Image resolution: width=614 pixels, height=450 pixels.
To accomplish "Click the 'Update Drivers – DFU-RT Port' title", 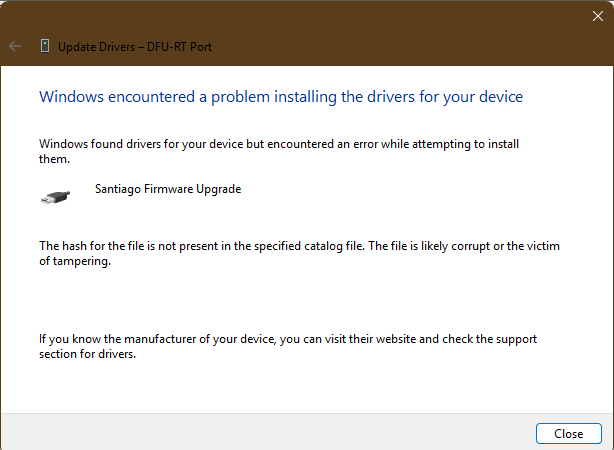I will click(x=135, y=47).
